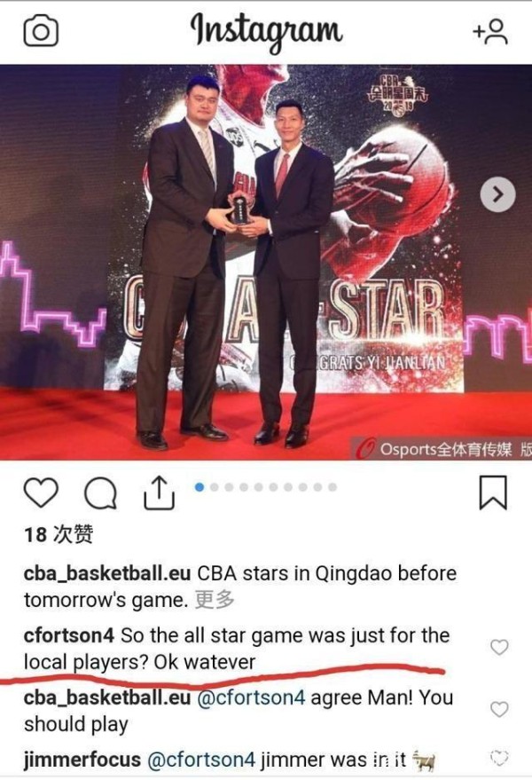Share the post with upload arrow

point(159,492)
